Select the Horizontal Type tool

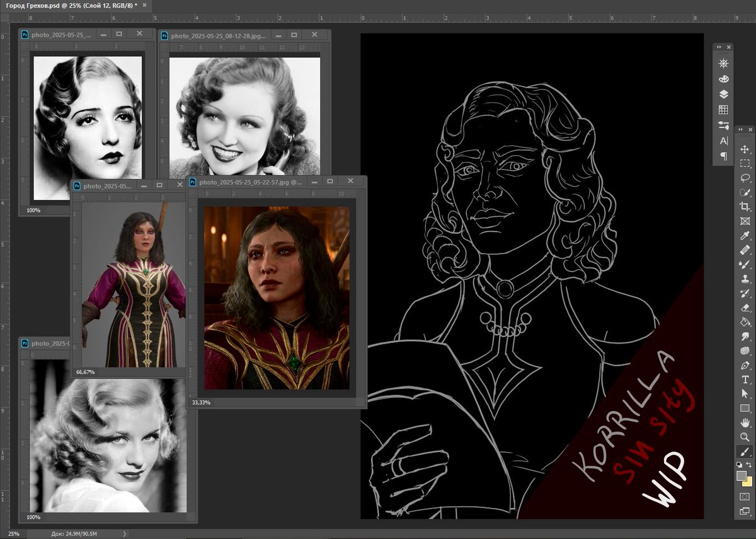point(745,380)
